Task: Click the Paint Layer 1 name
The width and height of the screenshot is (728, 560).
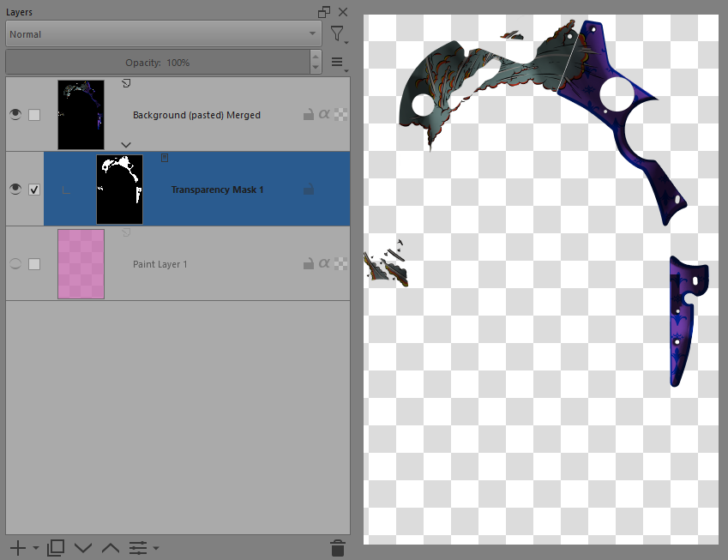Action: [160, 264]
